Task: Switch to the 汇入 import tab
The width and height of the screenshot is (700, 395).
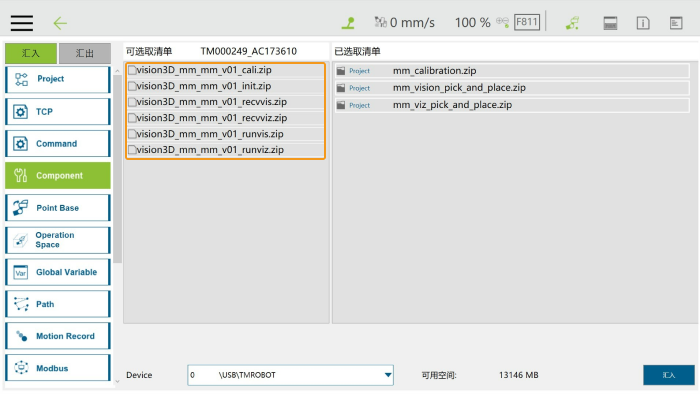Action: tap(31, 53)
